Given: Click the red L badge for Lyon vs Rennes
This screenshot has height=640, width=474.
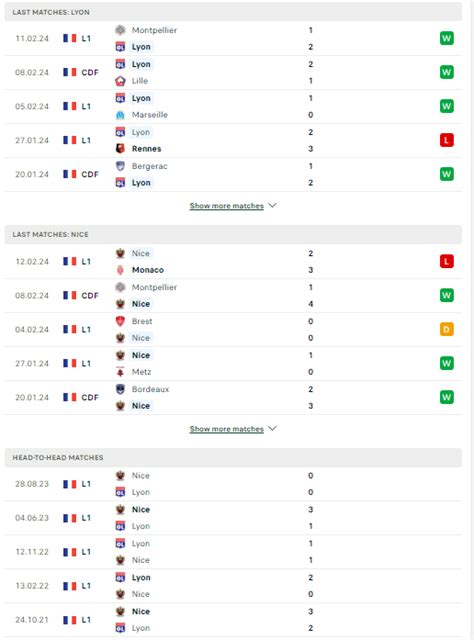Looking at the screenshot, I should [x=446, y=140].
